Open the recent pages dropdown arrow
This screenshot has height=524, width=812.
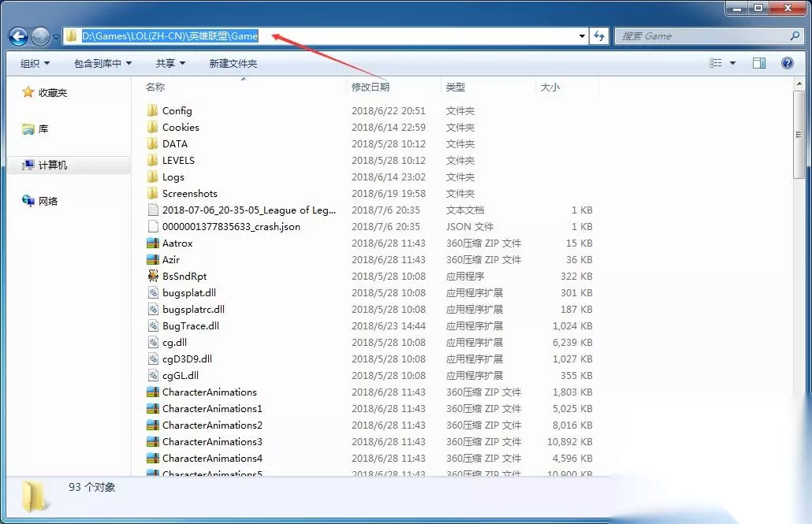(x=56, y=37)
